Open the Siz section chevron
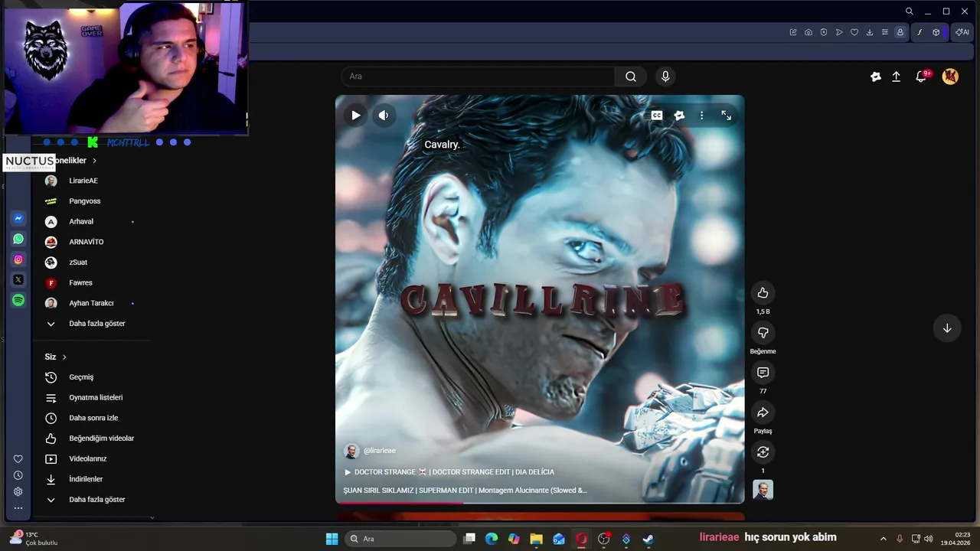This screenshot has height=551, width=980. pos(64,357)
